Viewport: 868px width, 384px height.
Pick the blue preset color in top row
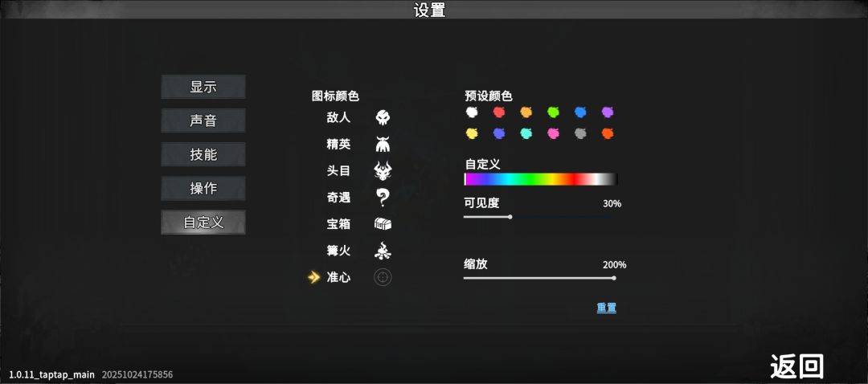pyautogui.click(x=580, y=112)
